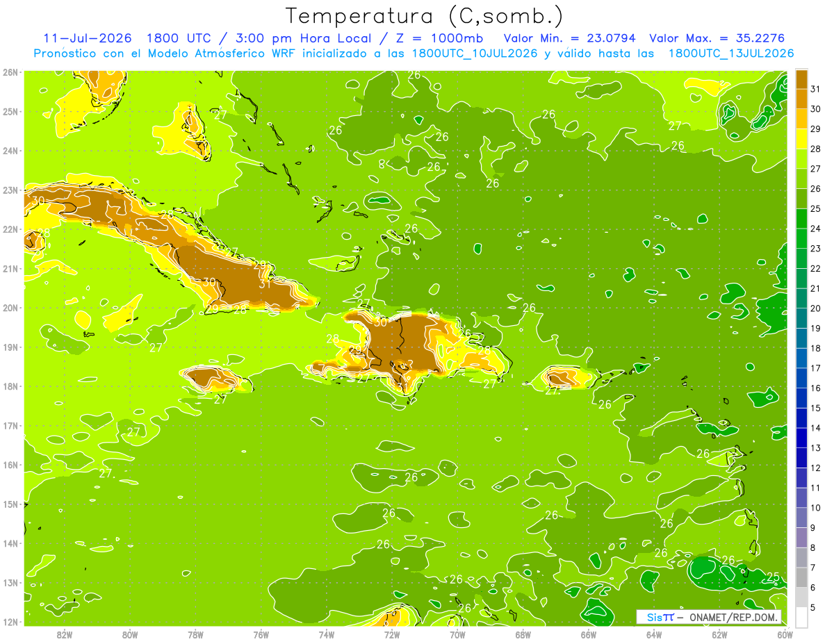834x644 pixels.
Task: Click the '78W' longitude axis label
Action: [195, 634]
